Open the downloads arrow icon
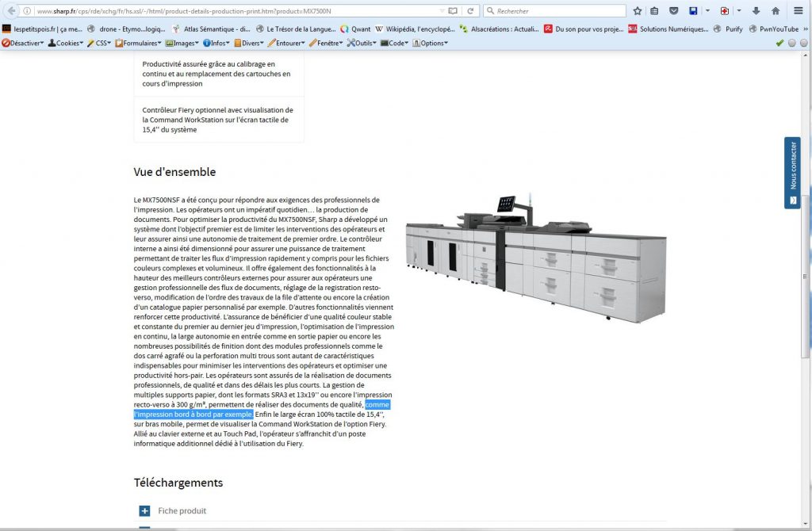 tap(756, 11)
